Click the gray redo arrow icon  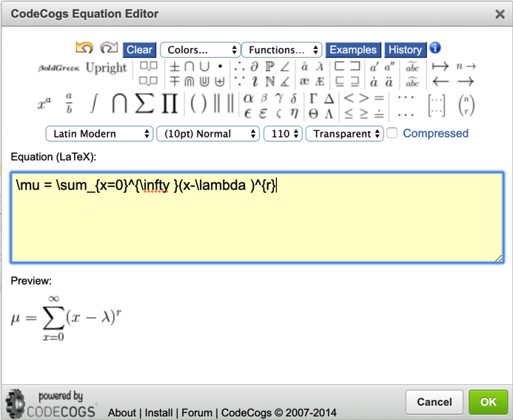(109, 48)
